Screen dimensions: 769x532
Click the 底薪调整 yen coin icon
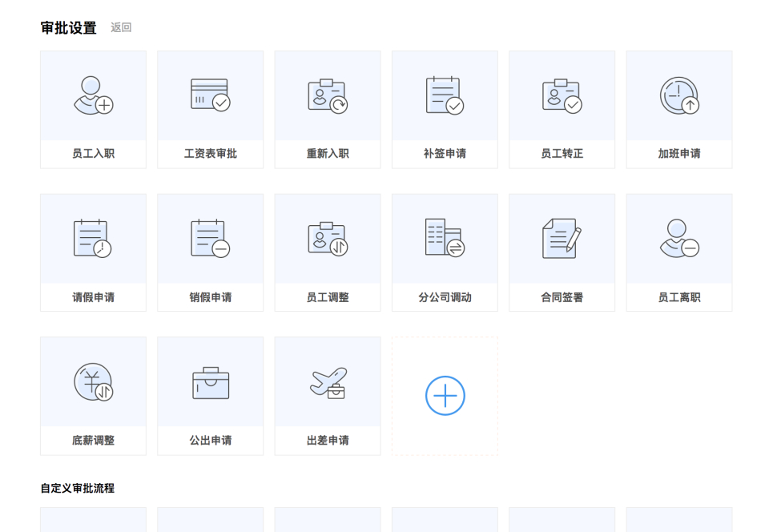pos(94,382)
